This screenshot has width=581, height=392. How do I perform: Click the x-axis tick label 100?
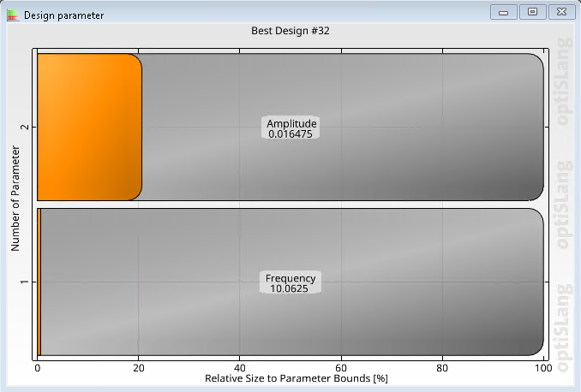pyautogui.click(x=543, y=368)
